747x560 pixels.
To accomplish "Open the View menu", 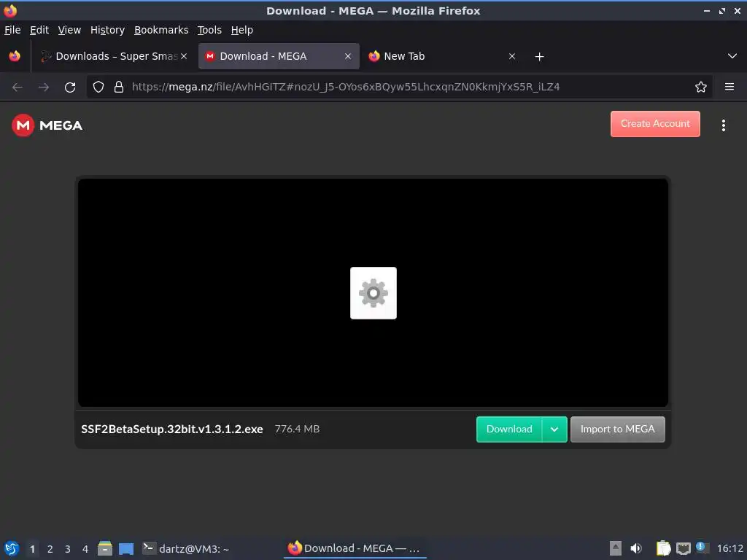I will coord(69,30).
